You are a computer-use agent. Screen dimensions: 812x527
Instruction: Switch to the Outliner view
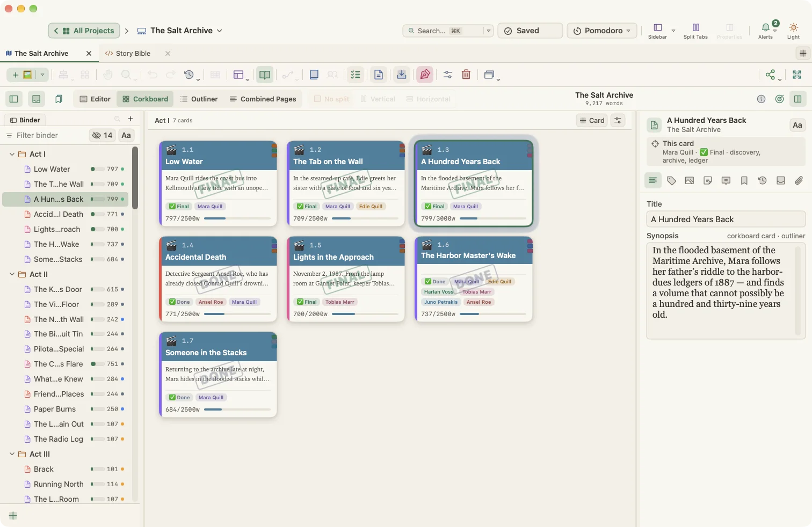click(x=199, y=99)
